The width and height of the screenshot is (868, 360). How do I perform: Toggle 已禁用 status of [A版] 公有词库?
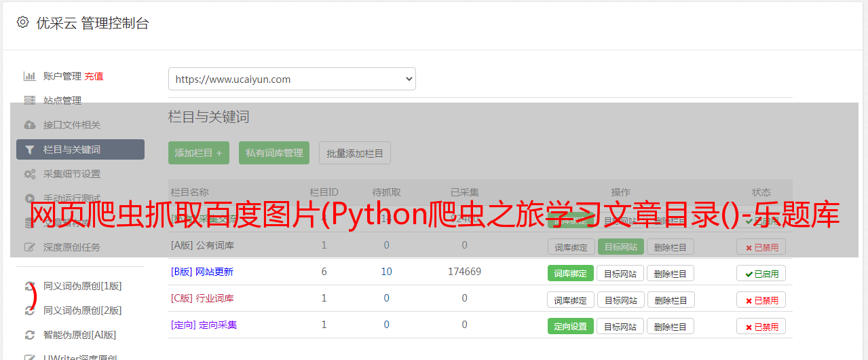(761, 247)
